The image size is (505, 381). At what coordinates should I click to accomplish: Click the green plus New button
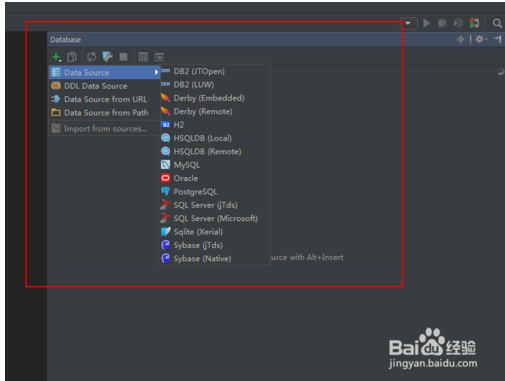56,57
